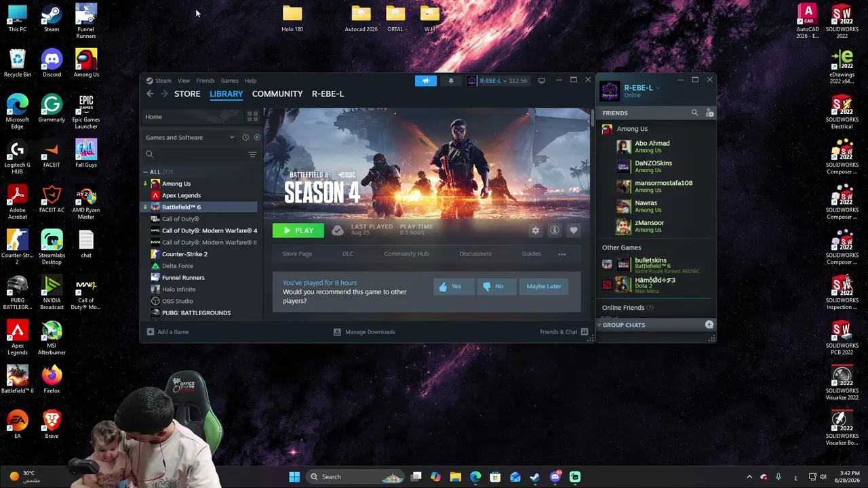868x488 pixels.
Task: Open more game links ellipsis menu
Action: (x=561, y=254)
